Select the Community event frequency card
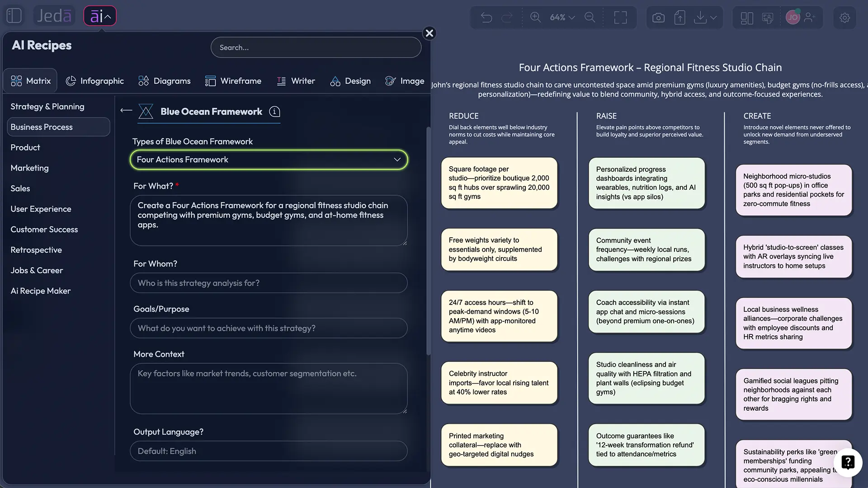The width and height of the screenshot is (868, 488). coord(646,249)
